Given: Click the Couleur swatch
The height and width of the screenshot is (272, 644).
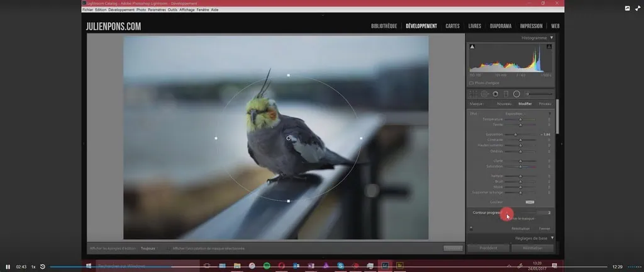Looking at the screenshot, I should pyautogui.click(x=530, y=201).
